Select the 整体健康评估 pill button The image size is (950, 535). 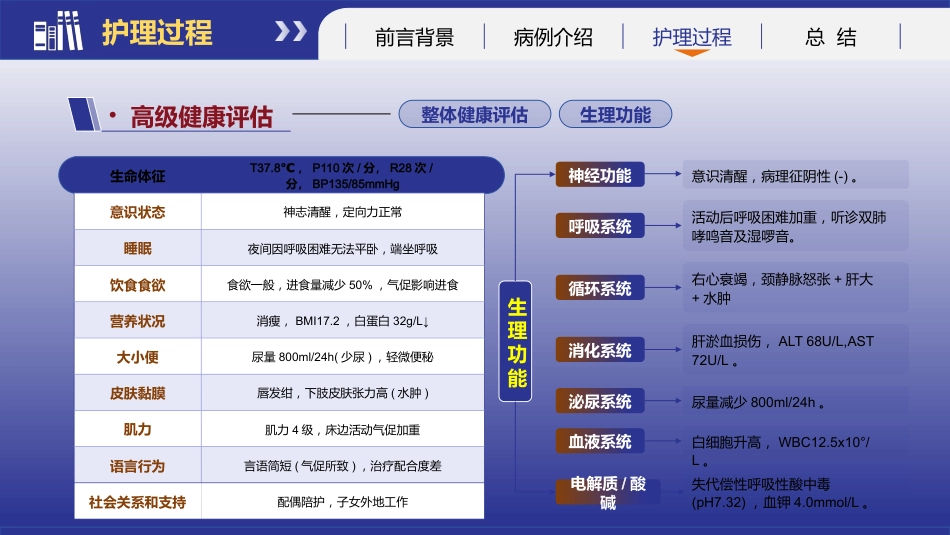point(474,114)
